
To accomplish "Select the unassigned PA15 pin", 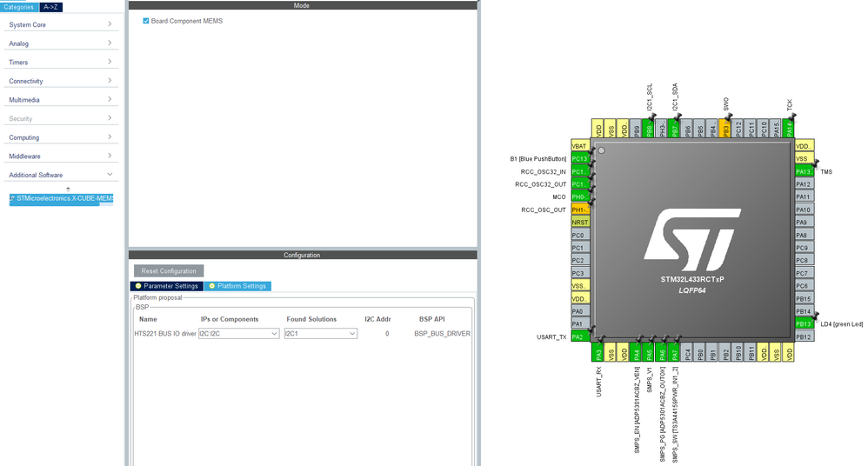I will 777,129.
